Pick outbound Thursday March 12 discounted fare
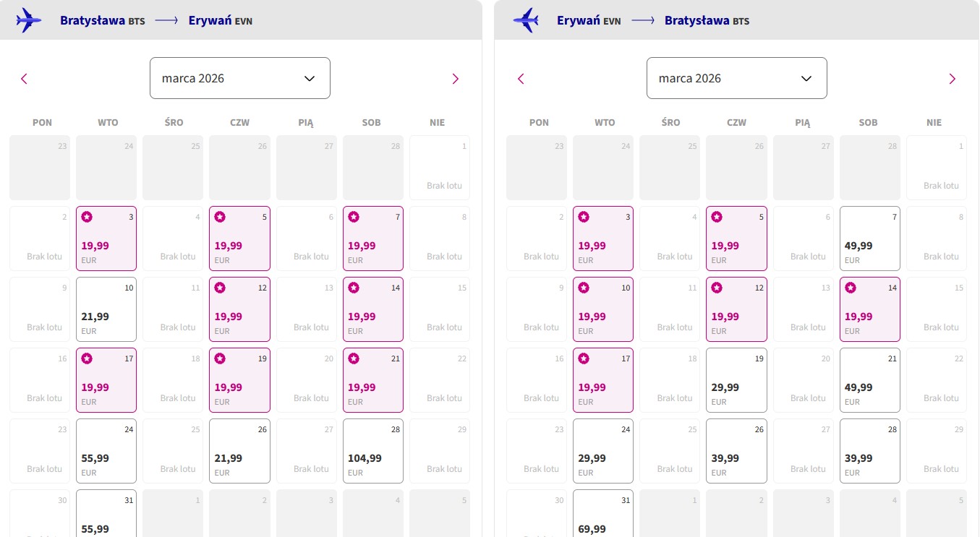 click(x=239, y=309)
